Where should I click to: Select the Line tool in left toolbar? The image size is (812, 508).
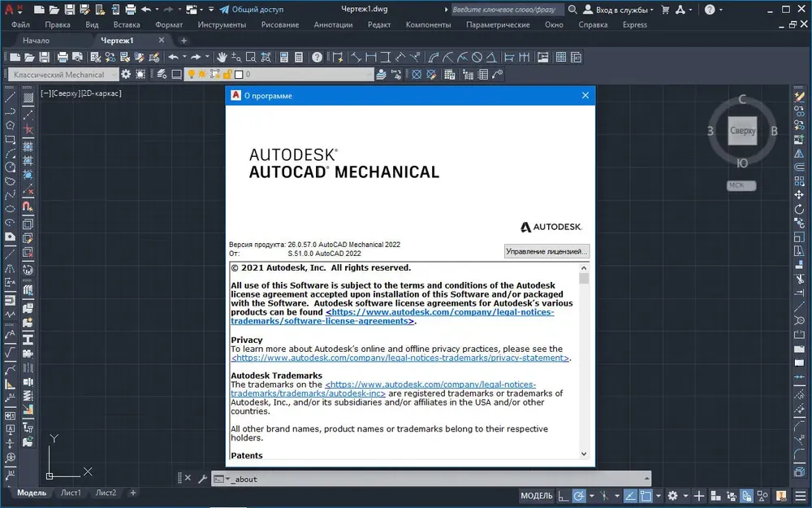pyautogui.click(x=10, y=97)
